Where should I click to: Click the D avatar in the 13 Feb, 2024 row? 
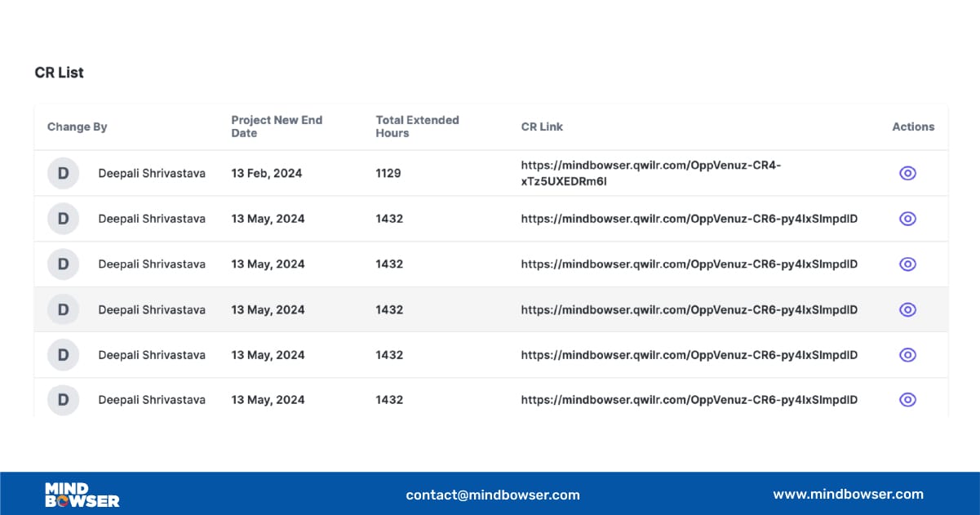point(63,174)
